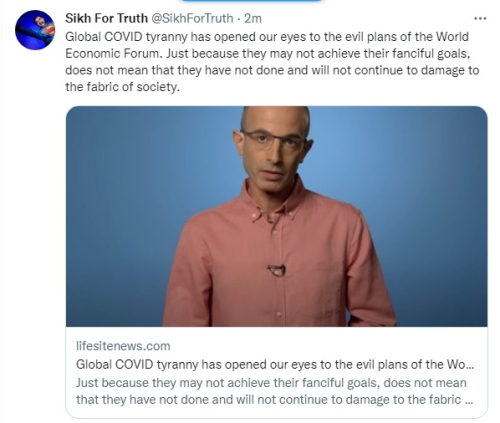Viewport: 500px width, 423px height.
Task: Open the card headline 'Global COVID tyranny has opened...'
Action: pyautogui.click(x=275, y=364)
